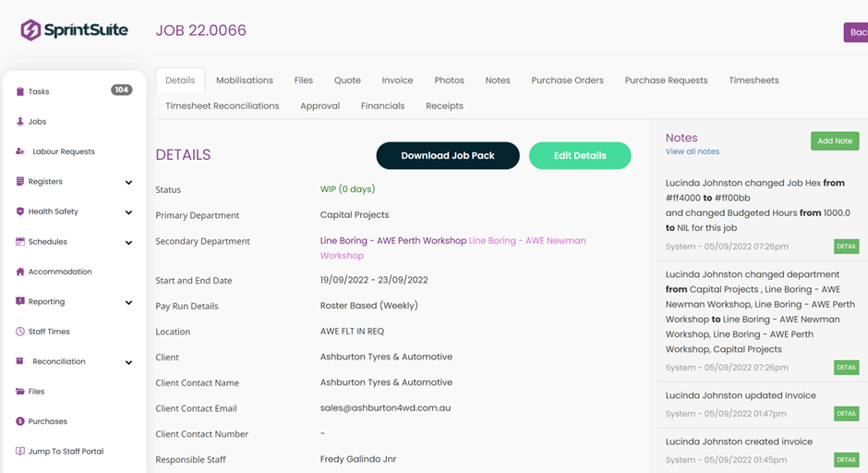Open Tasks via its clipboard icon
868x473 pixels.
20,91
